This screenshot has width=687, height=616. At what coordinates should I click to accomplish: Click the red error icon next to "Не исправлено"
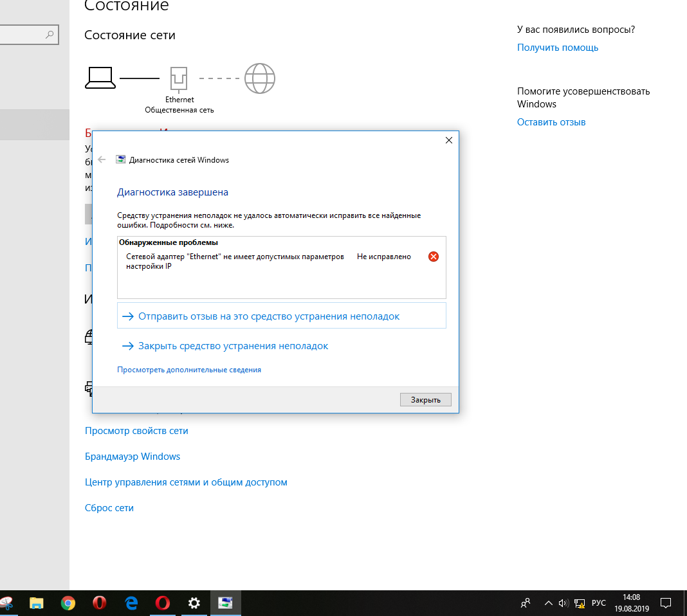point(434,257)
